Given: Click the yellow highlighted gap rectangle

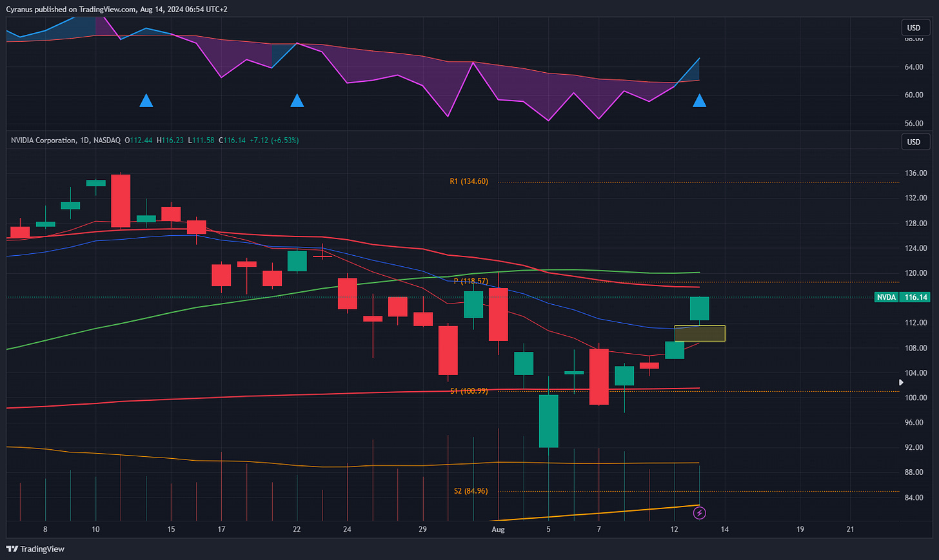Looking at the screenshot, I should [700, 333].
